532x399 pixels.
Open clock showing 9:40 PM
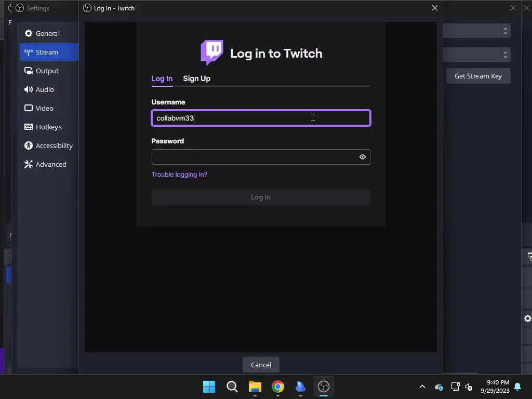pos(495,387)
